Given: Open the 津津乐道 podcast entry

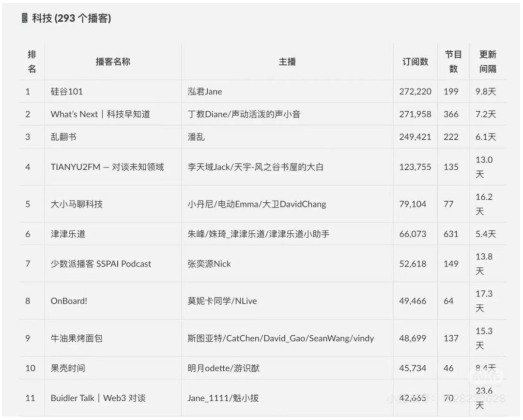Looking at the screenshot, I should pos(68,234).
